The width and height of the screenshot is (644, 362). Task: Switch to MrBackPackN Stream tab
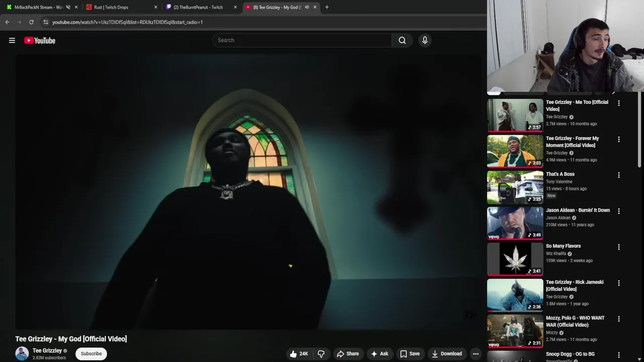tap(38, 7)
